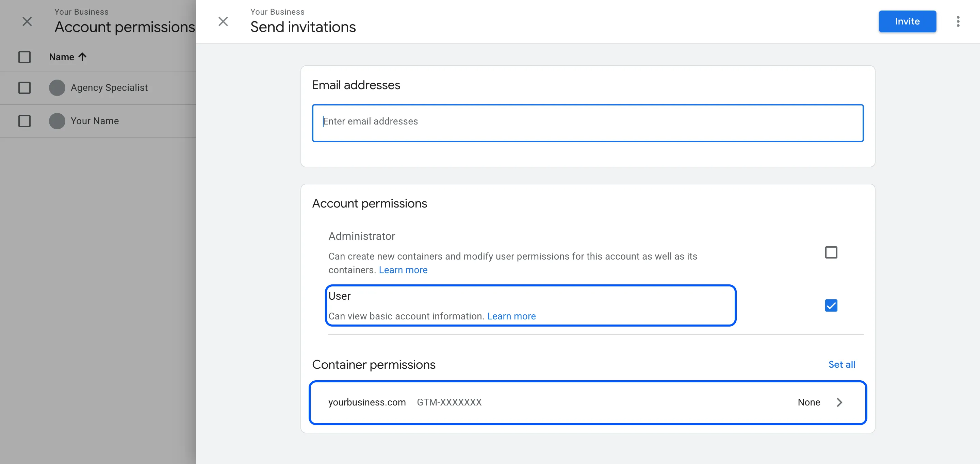Click the Your Name avatar
Image resolution: width=980 pixels, height=464 pixels.
[57, 121]
